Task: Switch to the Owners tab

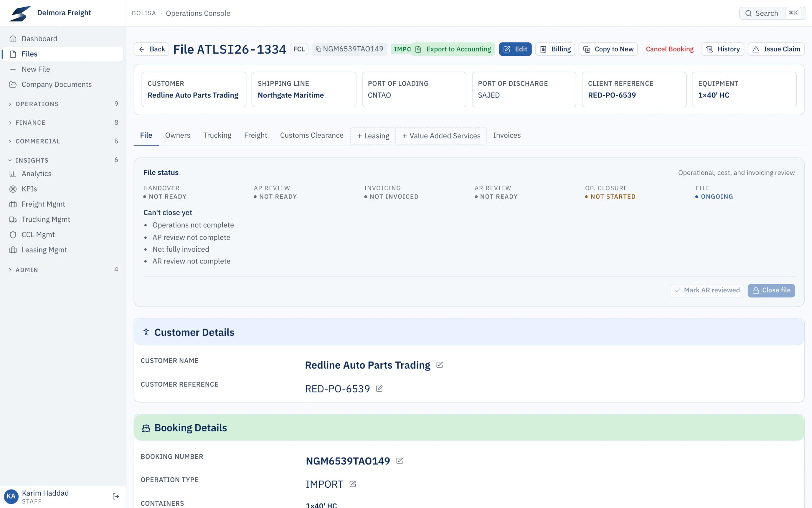Action: (x=178, y=135)
